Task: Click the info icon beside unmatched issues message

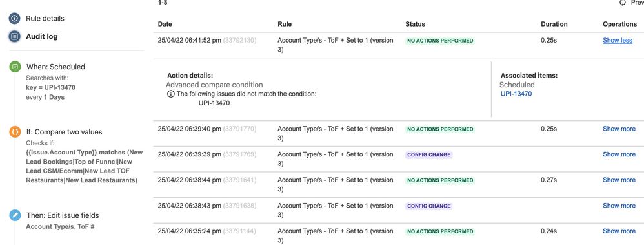Action: pos(171,94)
